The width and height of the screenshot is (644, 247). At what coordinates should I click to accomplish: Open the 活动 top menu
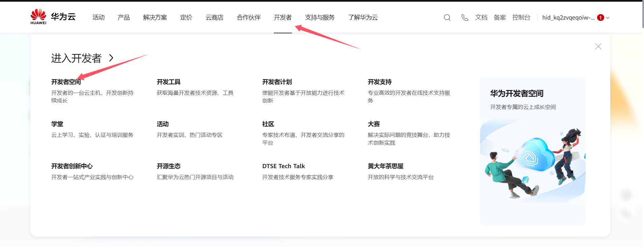pyautogui.click(x=99, y=18)
